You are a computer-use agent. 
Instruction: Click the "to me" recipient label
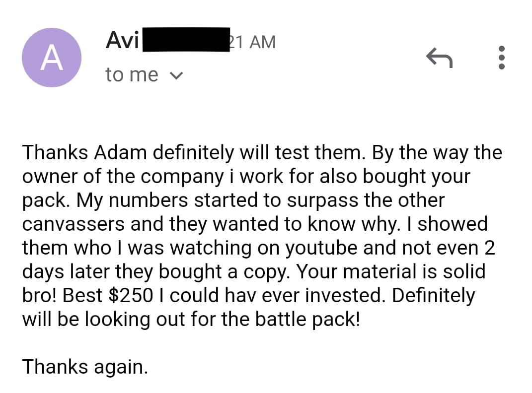pos(132,74)
